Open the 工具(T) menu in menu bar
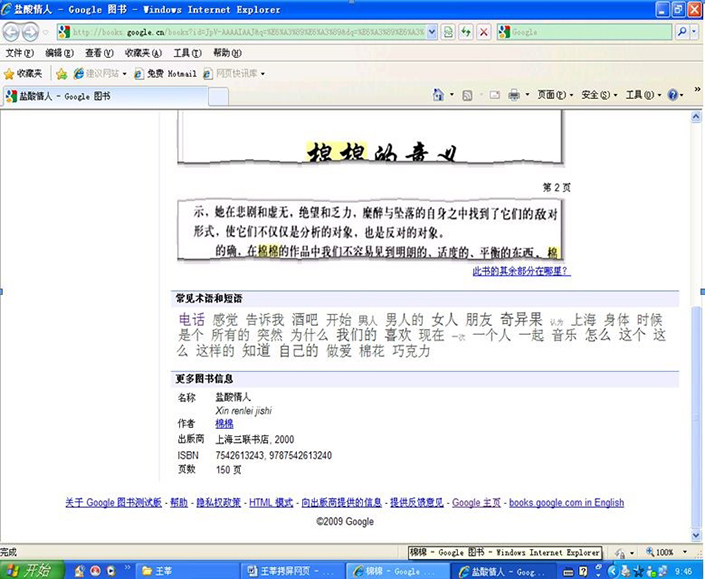Screen dimensions: 705x579 point(187,53)
